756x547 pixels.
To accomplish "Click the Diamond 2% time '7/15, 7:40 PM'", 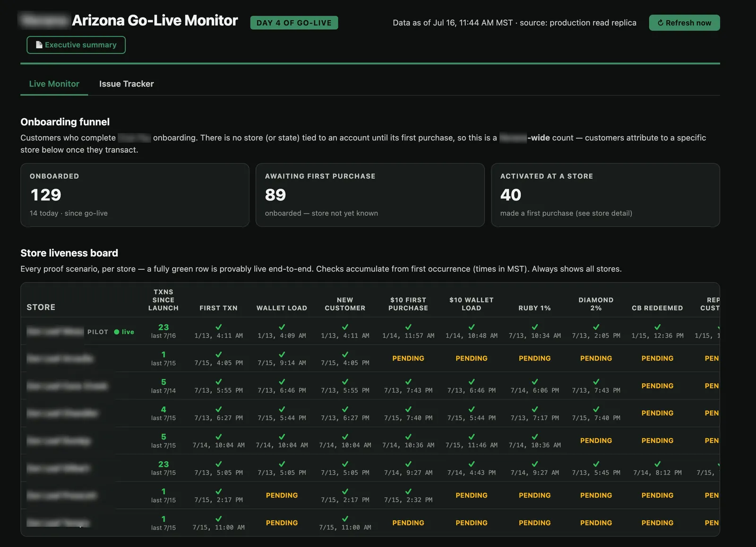I will pyautogui.click(x=596, y=418).
